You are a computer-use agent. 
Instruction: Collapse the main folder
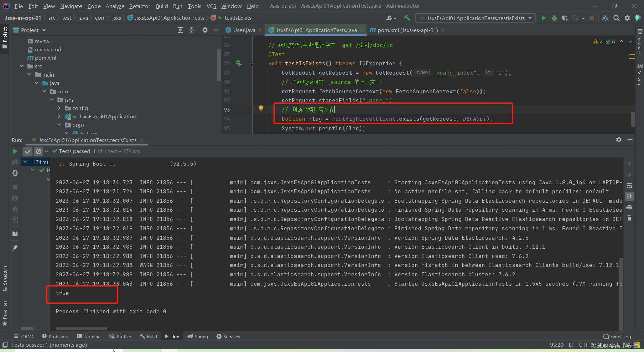30,74
